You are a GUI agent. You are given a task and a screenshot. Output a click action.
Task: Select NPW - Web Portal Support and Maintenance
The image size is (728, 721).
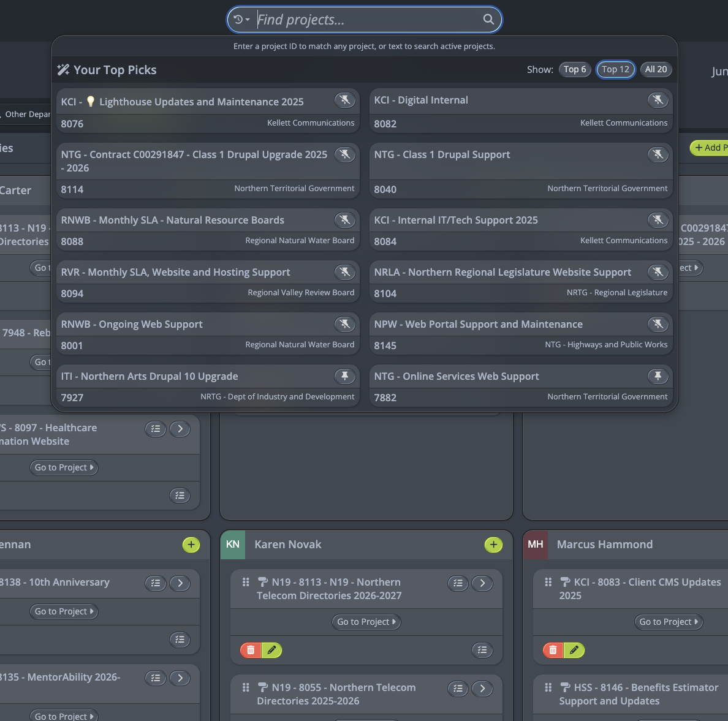(521, 334)
